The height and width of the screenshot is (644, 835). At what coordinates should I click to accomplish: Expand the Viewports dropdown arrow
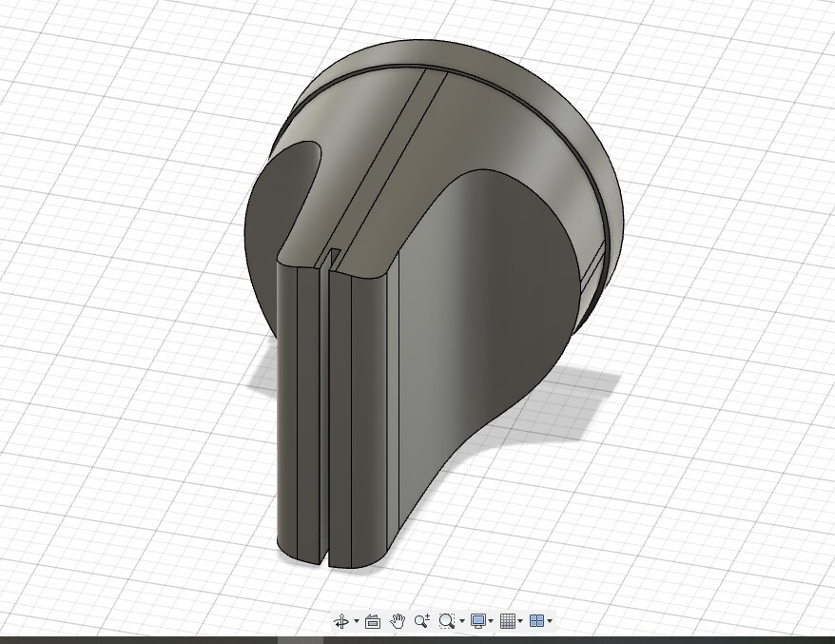point(550,622)
